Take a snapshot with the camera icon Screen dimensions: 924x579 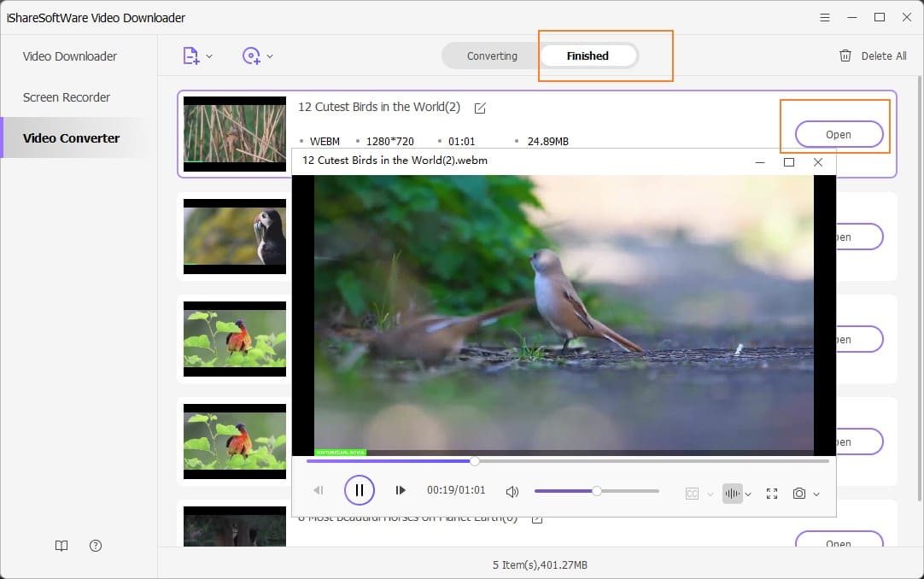tap(799, 493)
